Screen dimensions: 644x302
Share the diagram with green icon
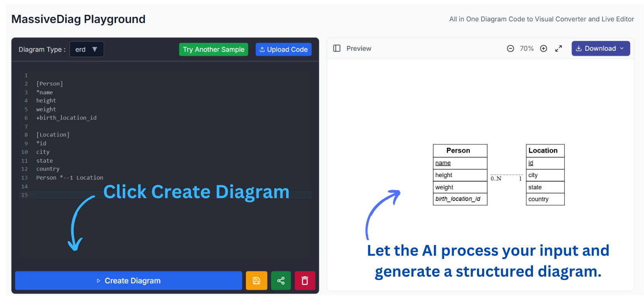coord(281,281)
